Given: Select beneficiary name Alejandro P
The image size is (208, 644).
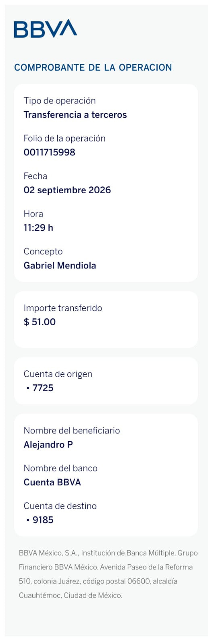Looking at the screenshot, I should pos(48,445).
